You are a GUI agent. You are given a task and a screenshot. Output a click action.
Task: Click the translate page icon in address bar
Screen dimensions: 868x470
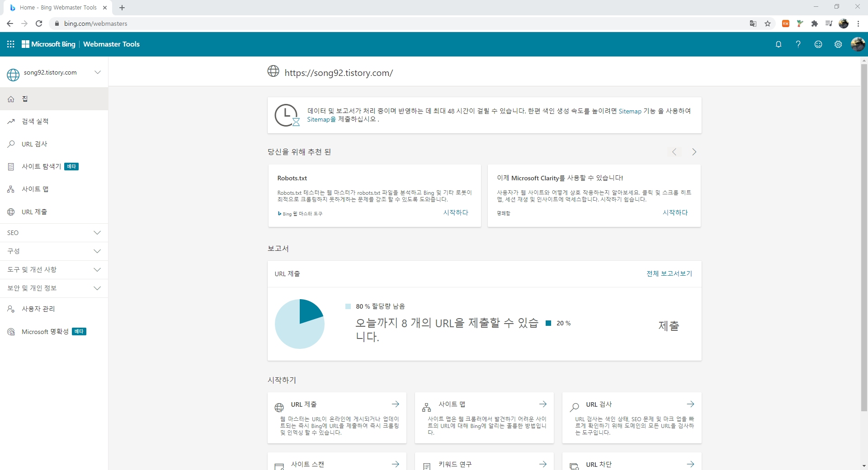tap(753, 23)
